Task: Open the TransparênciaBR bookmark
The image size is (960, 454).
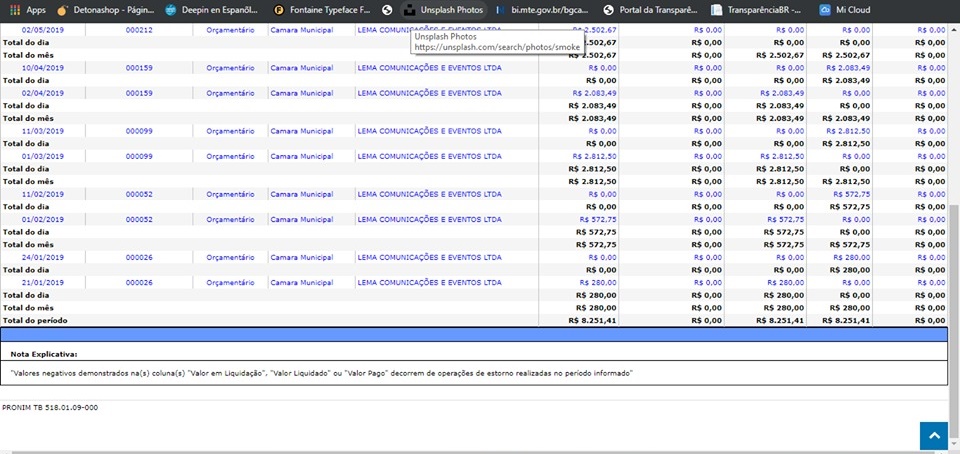Action: (756, 9)
